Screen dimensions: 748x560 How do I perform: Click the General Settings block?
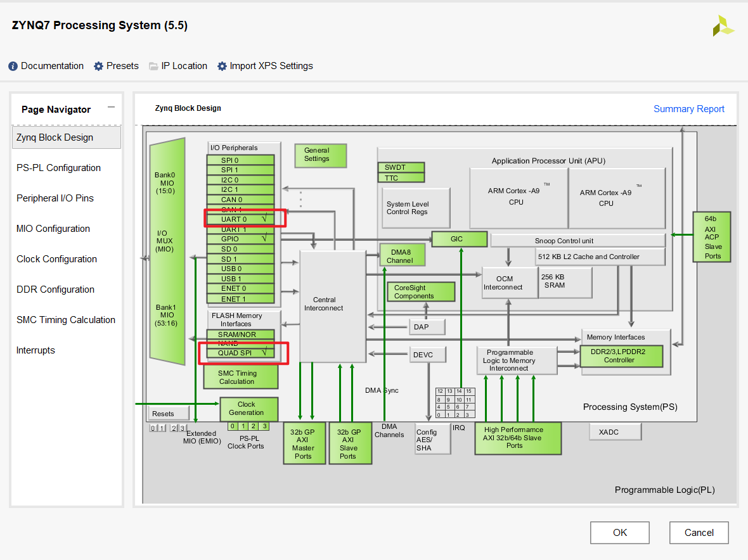pos(320,156)
